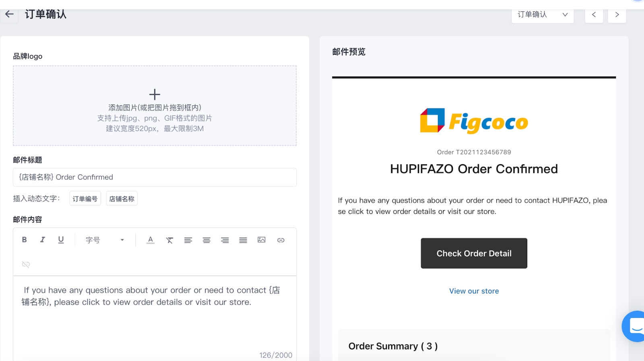Clear text formatting in editor
644x361 pixels.
(169, 240)
